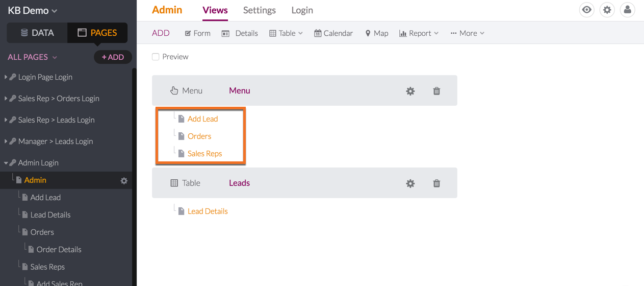Image resolution: width=644 pixels, height=286 pixels.
Task: Open the Table view dropdown
Action: coord(286,33)
